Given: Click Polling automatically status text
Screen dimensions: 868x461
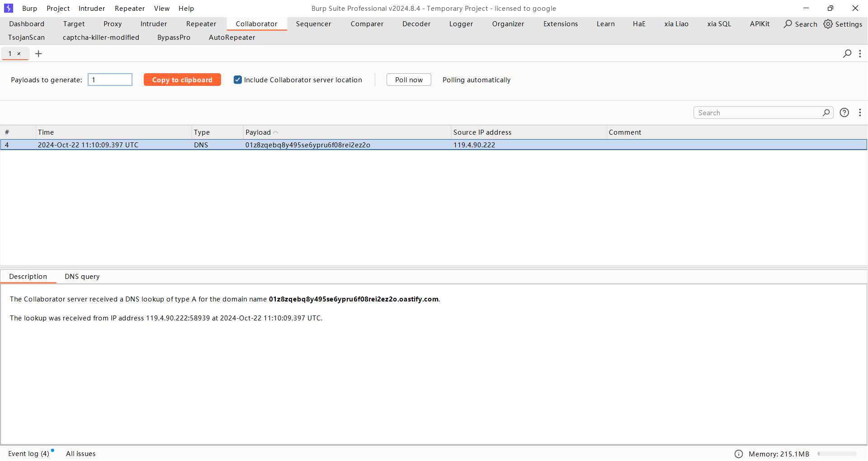Looking at the screenshot, I should coord(476,80).
